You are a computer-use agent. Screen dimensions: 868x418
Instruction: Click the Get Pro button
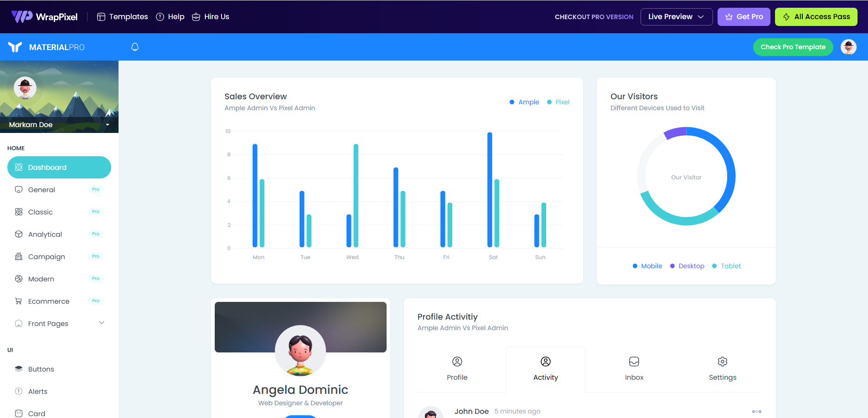pyautogui.click(x=744, y=17)
